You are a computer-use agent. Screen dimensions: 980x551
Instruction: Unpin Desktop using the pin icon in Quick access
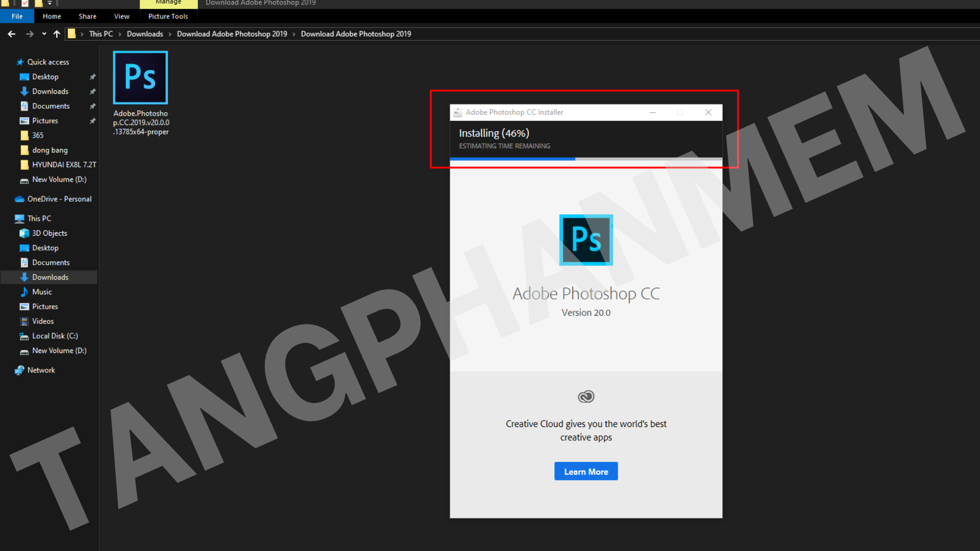[x=92, y=77]
